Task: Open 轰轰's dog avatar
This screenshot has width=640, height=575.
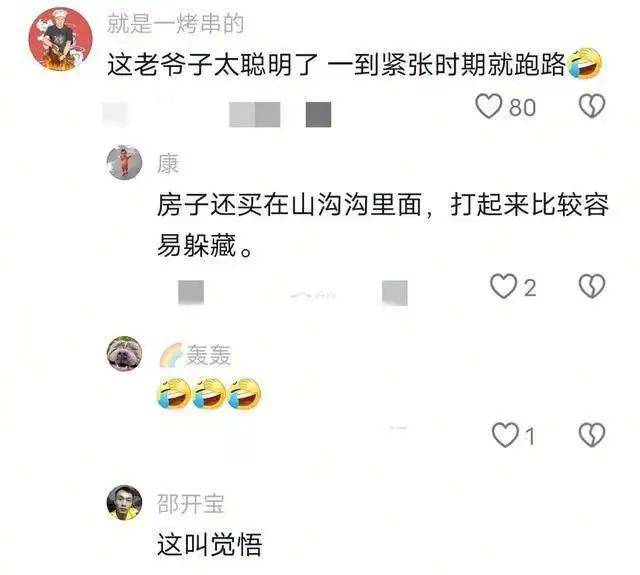Action: (124, 353)
